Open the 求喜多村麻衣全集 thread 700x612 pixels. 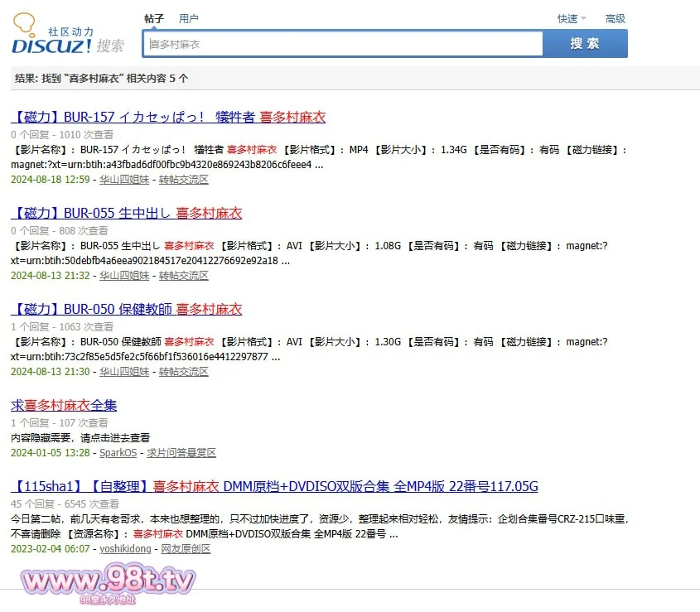pos(64,405)
